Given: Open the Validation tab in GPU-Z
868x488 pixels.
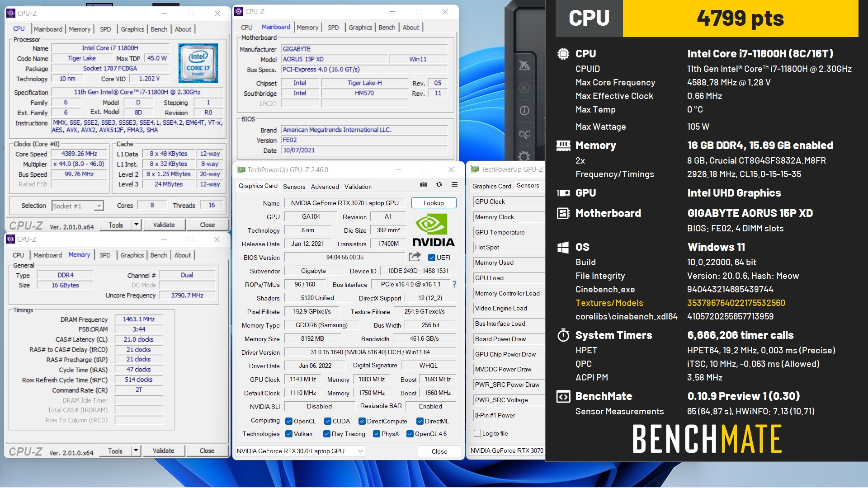Looking at the screenshot, I should click(358, 186).
